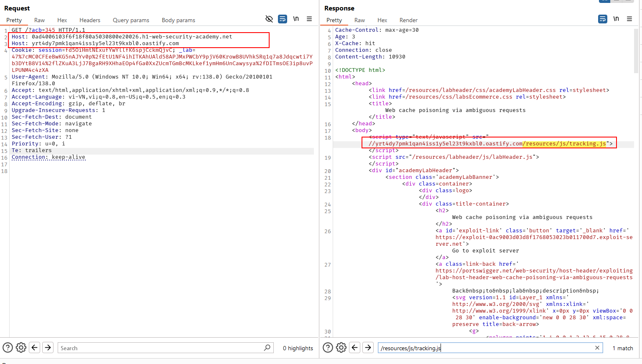Click the User-Agent Mozilla/5.0 header line
This screenshot has height=364, width=642.
pyautogui.click(x=142, y=80)
